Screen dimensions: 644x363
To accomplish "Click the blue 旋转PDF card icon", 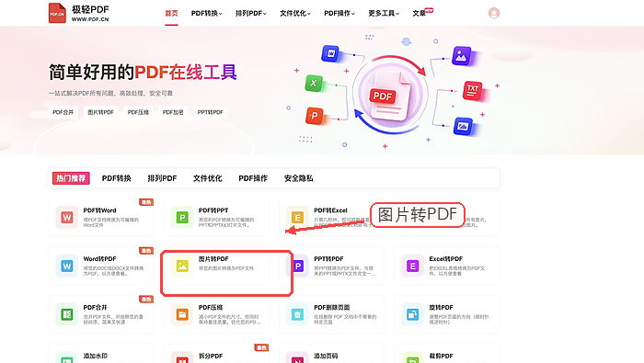I will (x=412, y=314).
